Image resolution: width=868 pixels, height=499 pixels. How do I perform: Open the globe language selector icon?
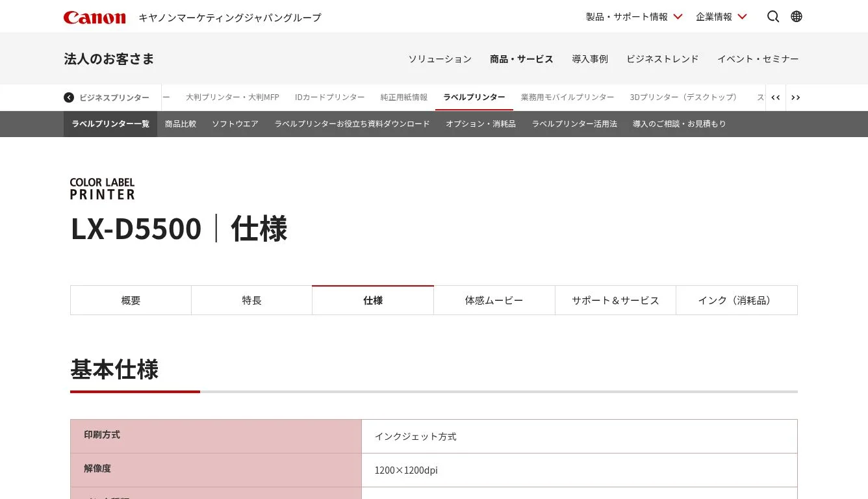coord(797,16)
